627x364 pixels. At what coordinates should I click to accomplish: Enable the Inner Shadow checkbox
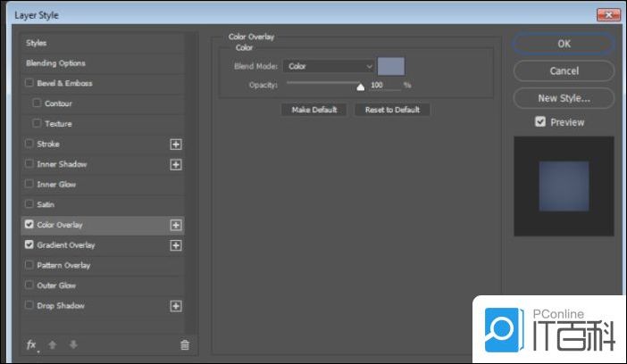point(29,163)
